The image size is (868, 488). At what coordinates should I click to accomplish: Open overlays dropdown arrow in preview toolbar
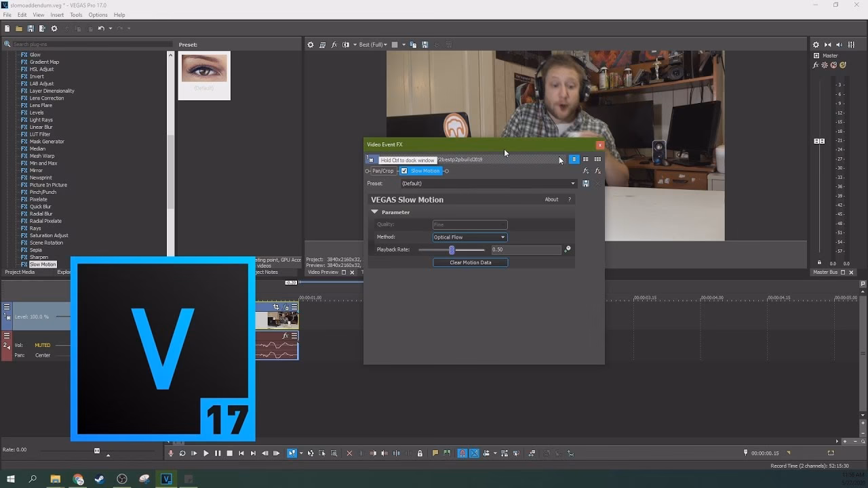[x=403, y=45]
